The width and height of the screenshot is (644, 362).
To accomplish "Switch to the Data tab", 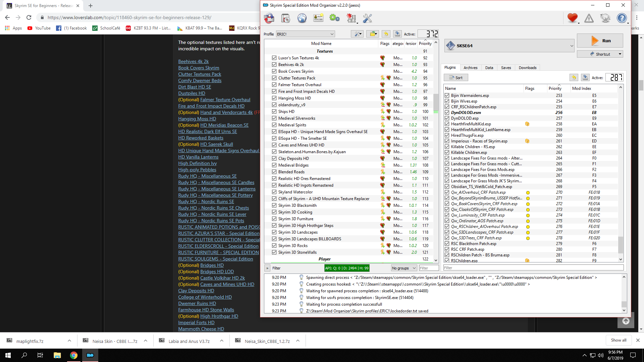I will pos(489,68).
